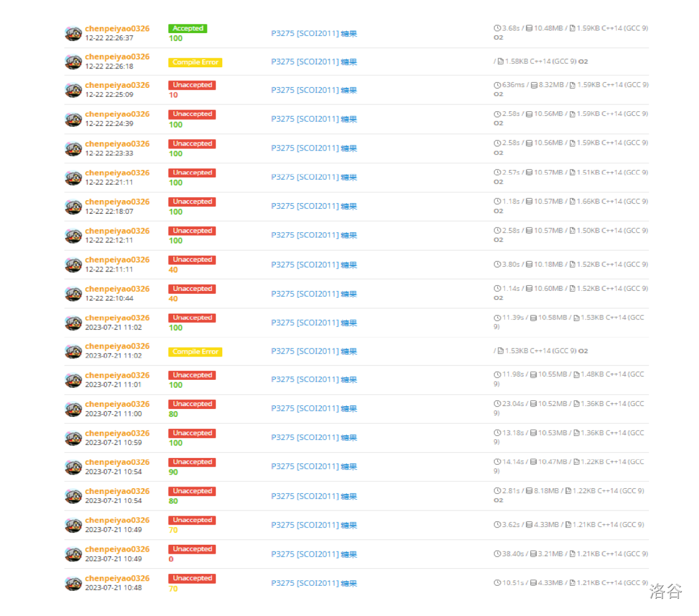Click the avatar of the 2023-07-21 10:48 submission

(73, 583)
